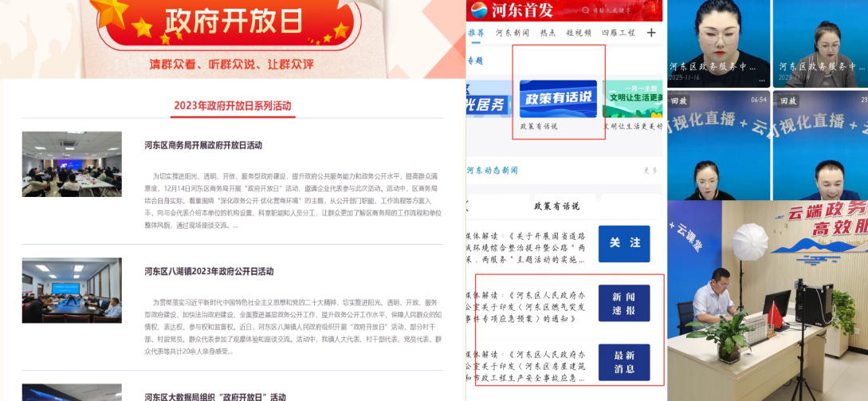Click the 专题 section heading

tap(476, 61)
